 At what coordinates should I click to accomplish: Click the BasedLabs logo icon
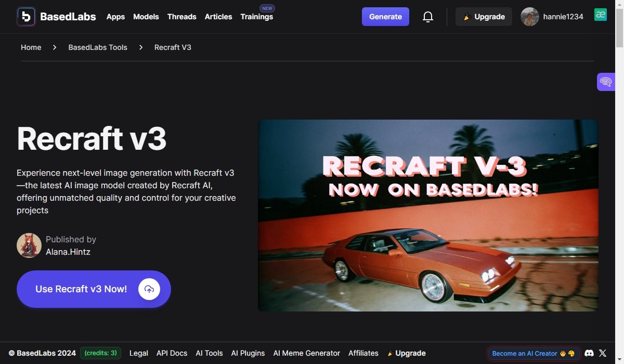[x=26, y=17]
